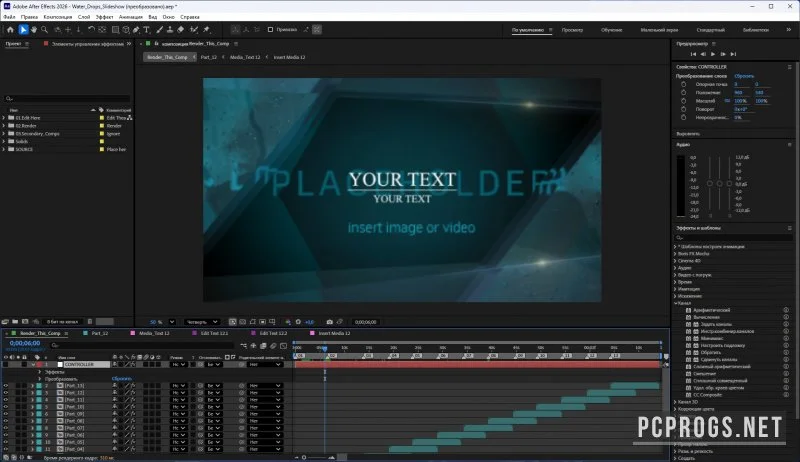Click the Play button in Preview panel
This screenshot has width=800, height=462.
713,54
